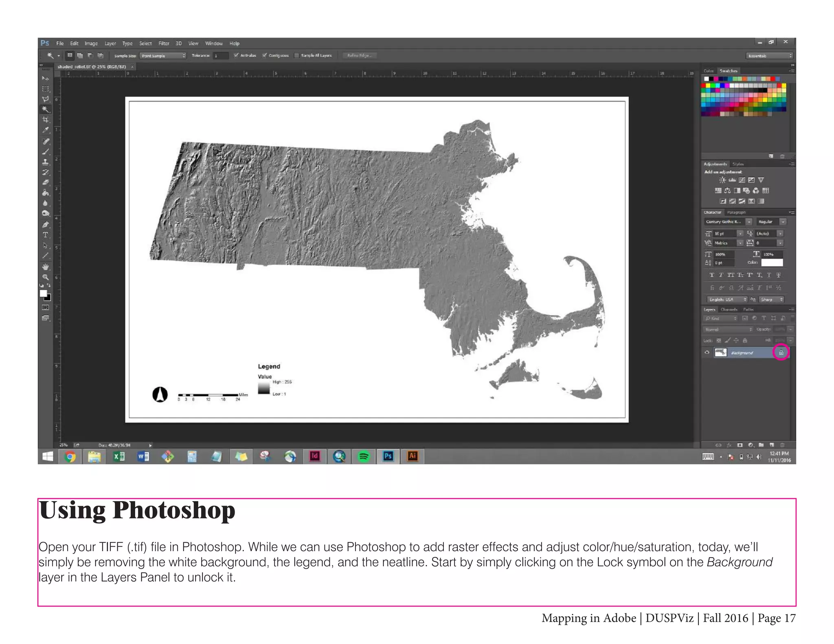The image size is (834, 644).
Task: Click the Refine Edge button
Action: pos(359,55)
